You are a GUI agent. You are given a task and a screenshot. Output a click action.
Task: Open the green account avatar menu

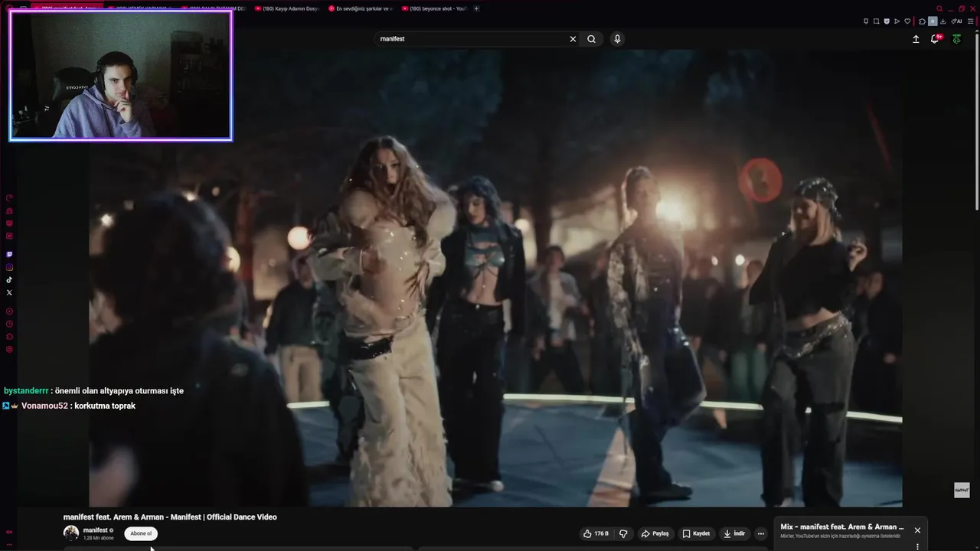957,39
